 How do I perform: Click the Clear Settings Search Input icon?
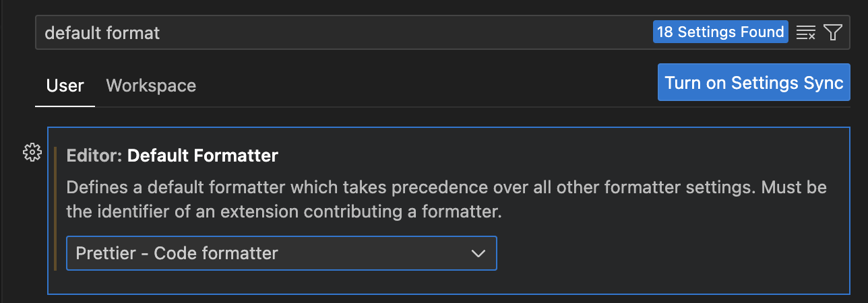[x=805, y=32]
